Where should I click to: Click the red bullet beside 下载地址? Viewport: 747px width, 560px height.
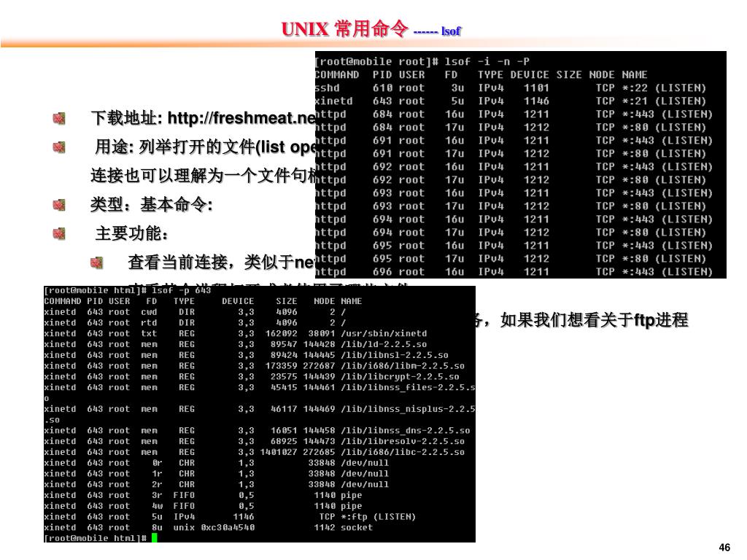[59, 118]
